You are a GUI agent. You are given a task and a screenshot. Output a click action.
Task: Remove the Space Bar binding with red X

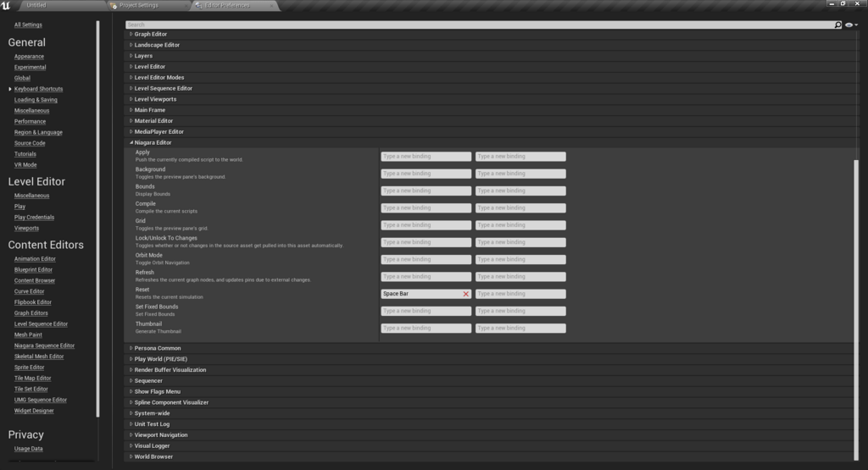[465, 294]
